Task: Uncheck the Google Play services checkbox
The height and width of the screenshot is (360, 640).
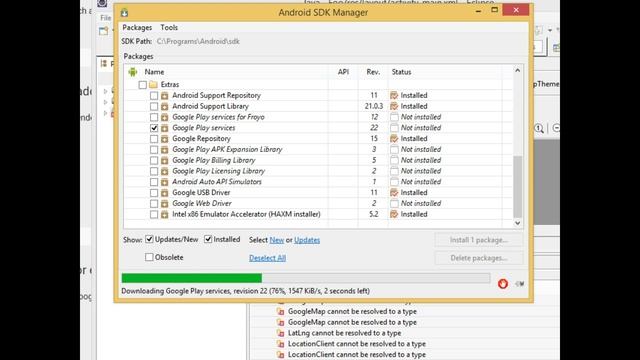Action: (154, 128)
